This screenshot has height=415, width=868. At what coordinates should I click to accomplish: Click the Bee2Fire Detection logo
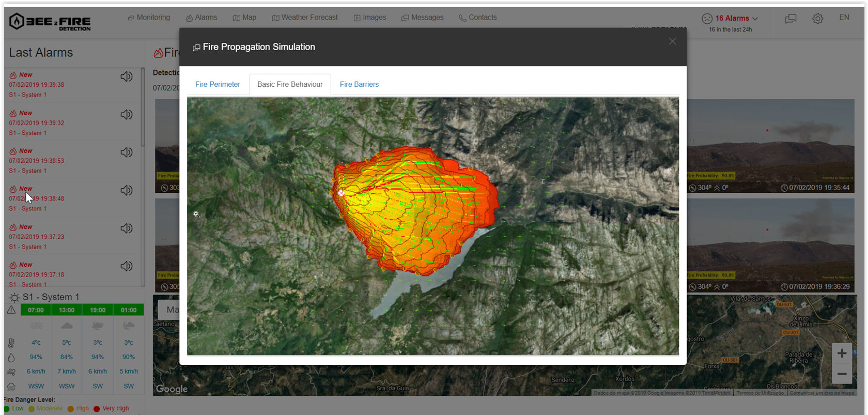click(x=50, y=22)
